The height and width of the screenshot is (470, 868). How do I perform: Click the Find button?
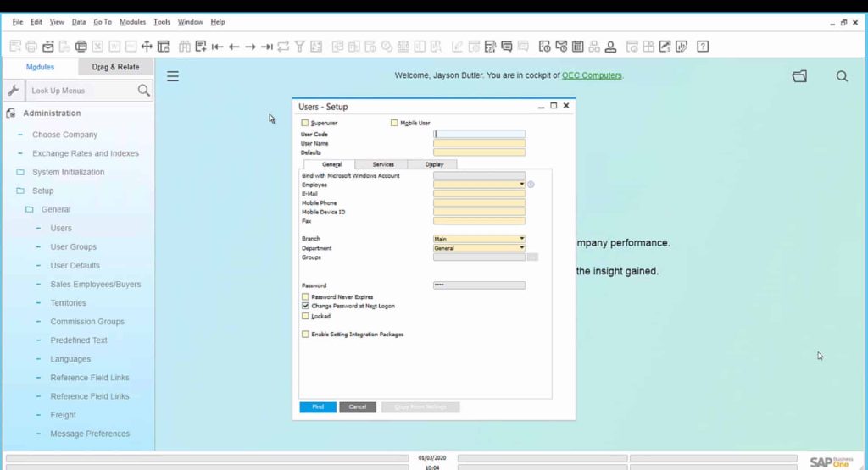point(318,407)
